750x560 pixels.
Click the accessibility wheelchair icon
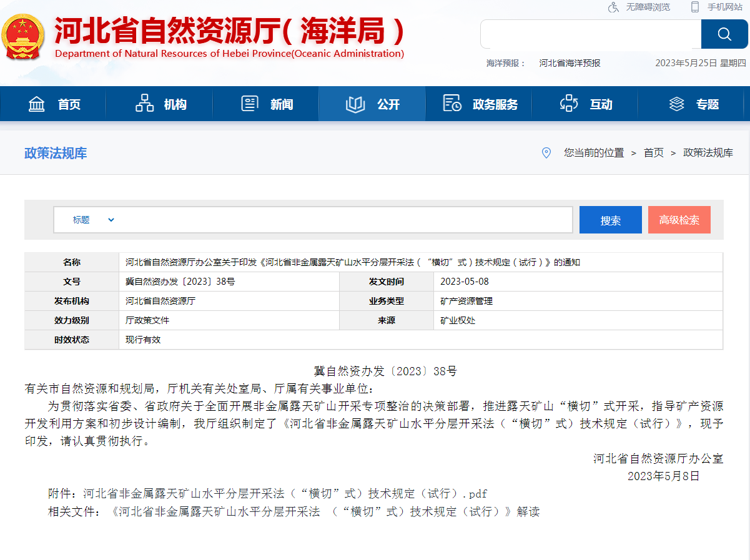pyautogui.click(x=614, y=7)
